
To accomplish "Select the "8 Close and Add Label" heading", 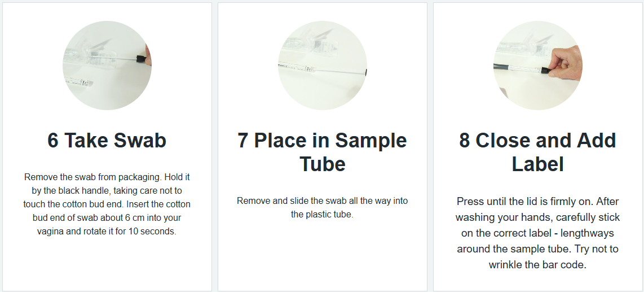I will coord(538,152).
